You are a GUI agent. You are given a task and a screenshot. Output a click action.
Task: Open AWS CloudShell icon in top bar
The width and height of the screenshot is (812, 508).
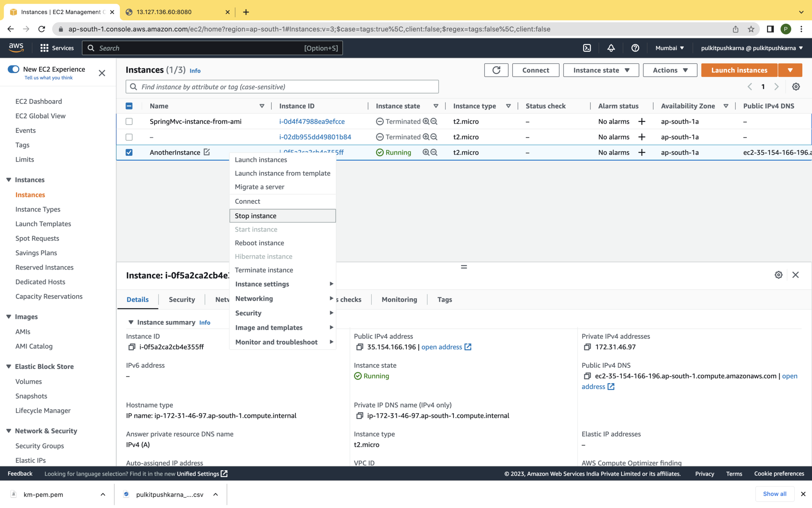click(587, 48)
